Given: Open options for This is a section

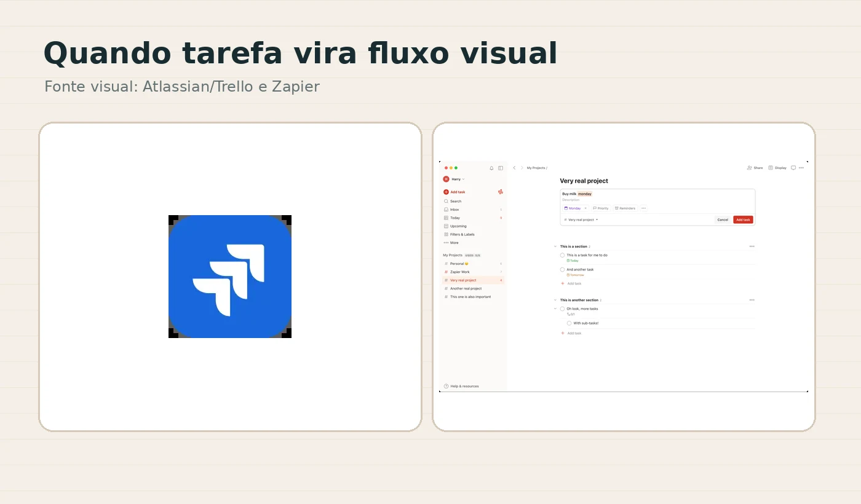Looking at the screenshot, I should click(752, 246).
